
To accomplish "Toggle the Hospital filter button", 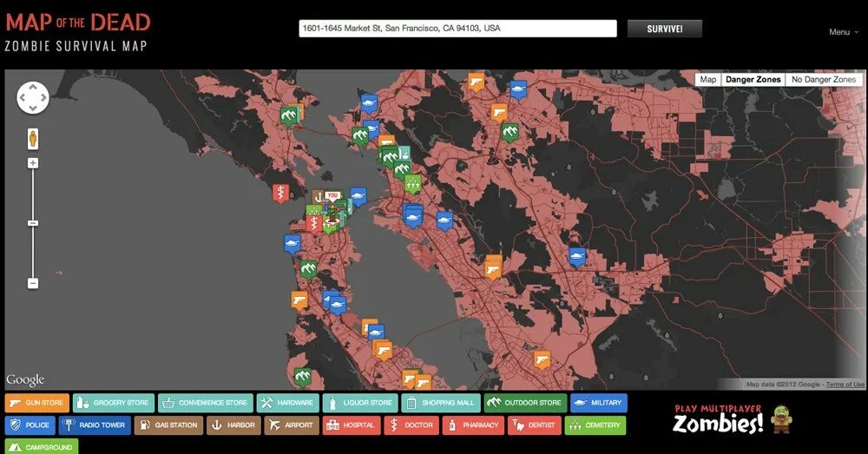I will click(x=351, y=425).
